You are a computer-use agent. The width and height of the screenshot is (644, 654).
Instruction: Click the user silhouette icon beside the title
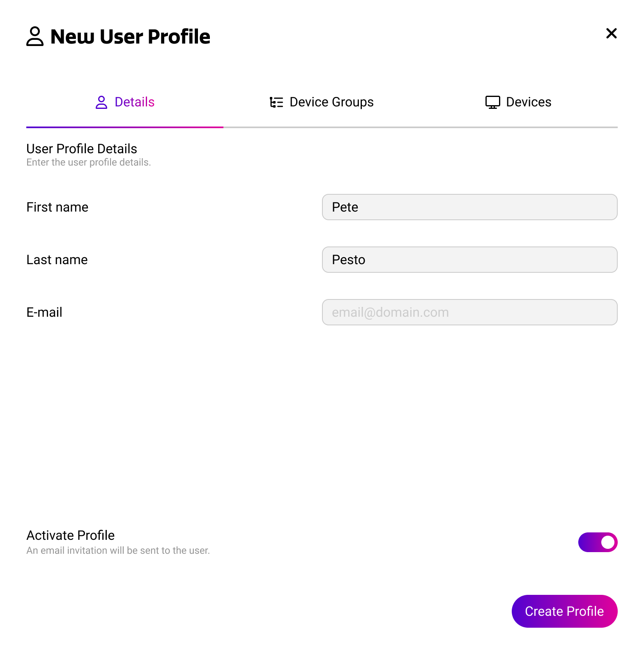(x=35, y=36)
